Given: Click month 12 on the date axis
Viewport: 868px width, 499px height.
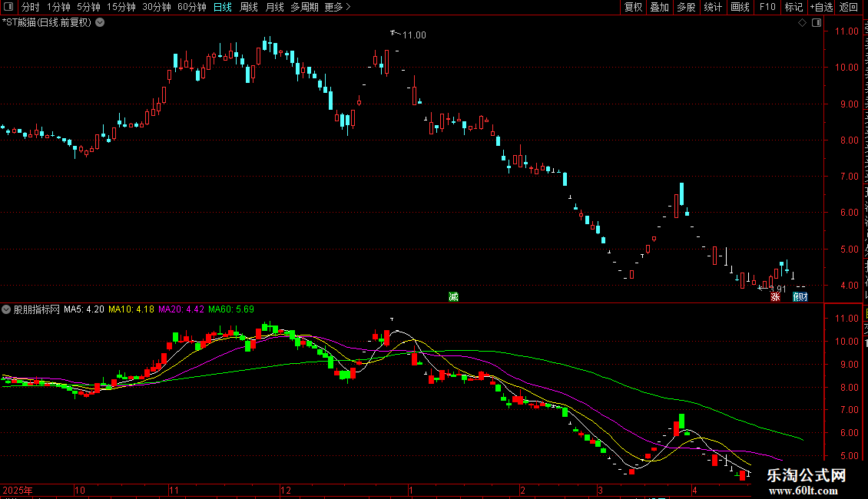Looking at the screenshot, I should pyautogui.click(x=285, y=490).
